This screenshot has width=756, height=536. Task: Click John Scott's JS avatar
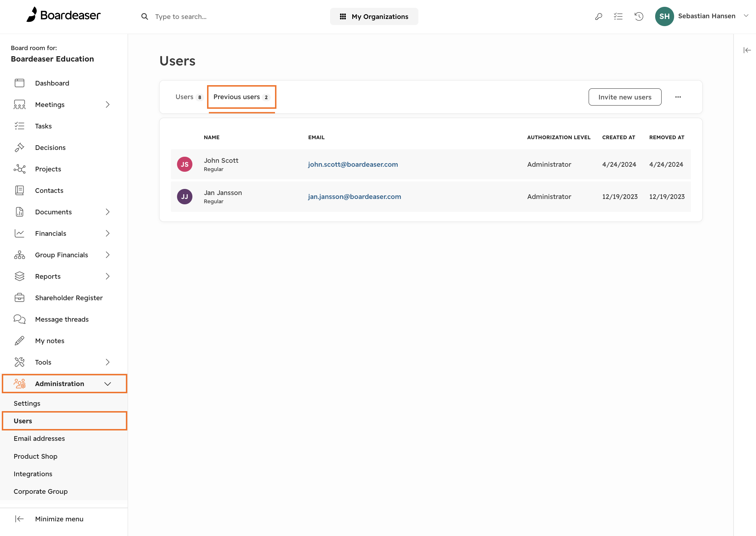click(x=185, y=164)
